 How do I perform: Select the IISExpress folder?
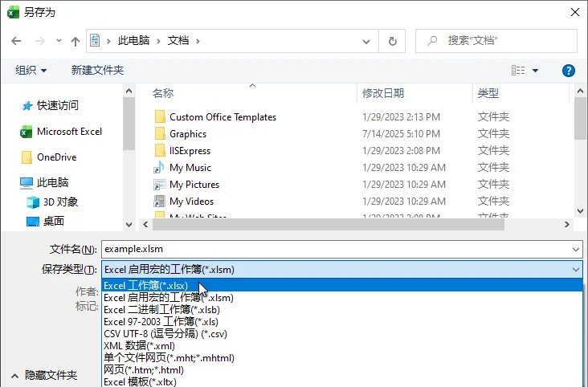point(190,151)
